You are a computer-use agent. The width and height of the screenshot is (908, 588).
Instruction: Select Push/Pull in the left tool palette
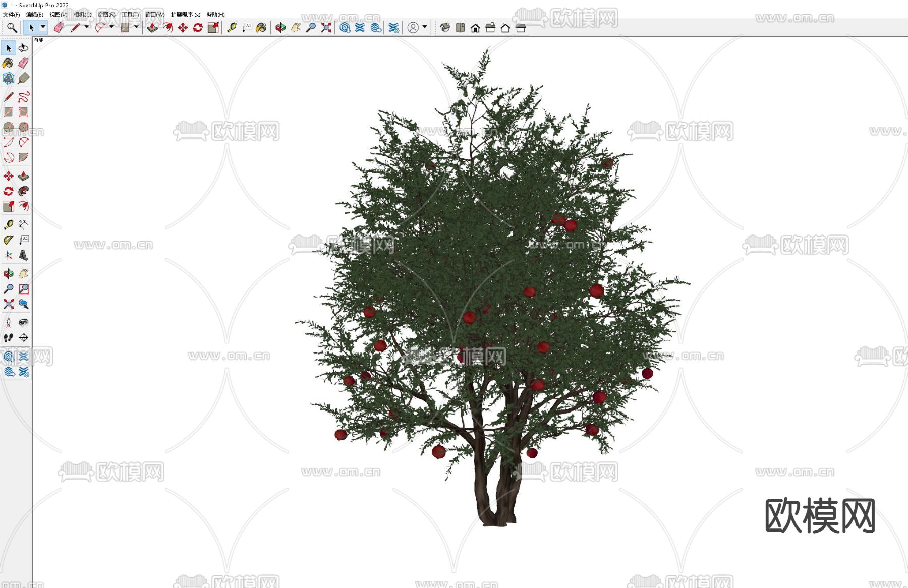24,176
